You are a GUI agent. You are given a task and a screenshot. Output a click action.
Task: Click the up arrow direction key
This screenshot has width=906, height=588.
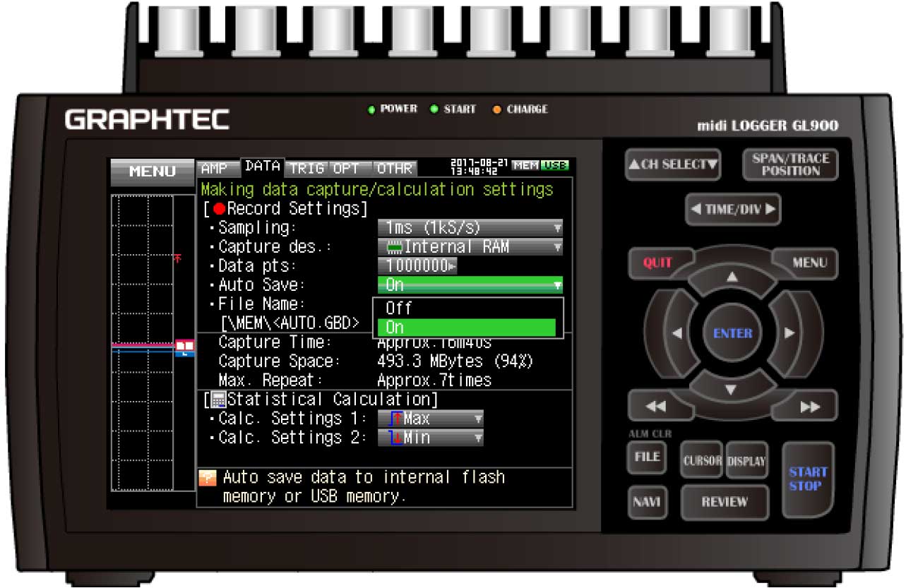(732, 277)
